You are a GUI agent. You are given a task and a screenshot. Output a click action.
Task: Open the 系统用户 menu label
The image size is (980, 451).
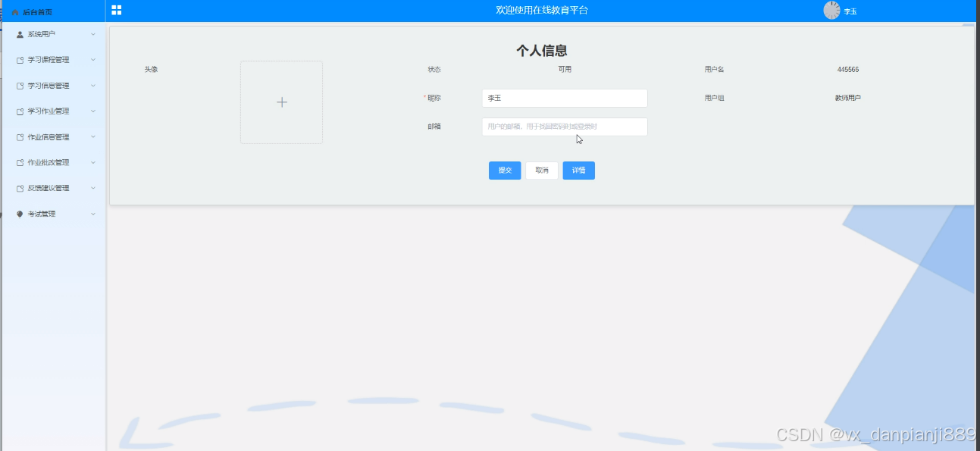(41, 34)
